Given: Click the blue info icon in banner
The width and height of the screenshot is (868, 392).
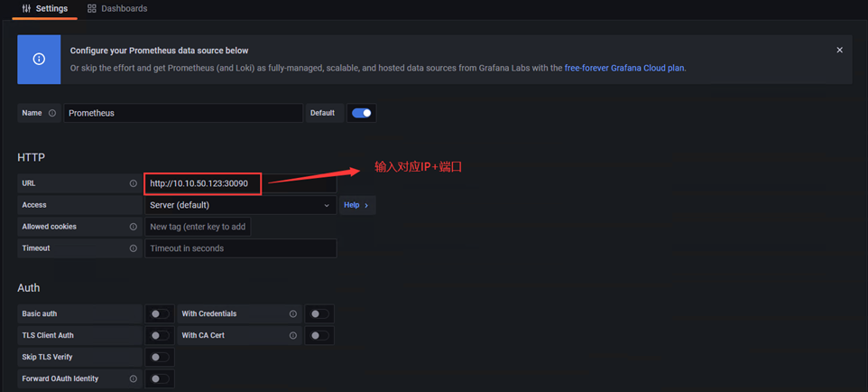Looking at the screenshot, I should [39, 60].
